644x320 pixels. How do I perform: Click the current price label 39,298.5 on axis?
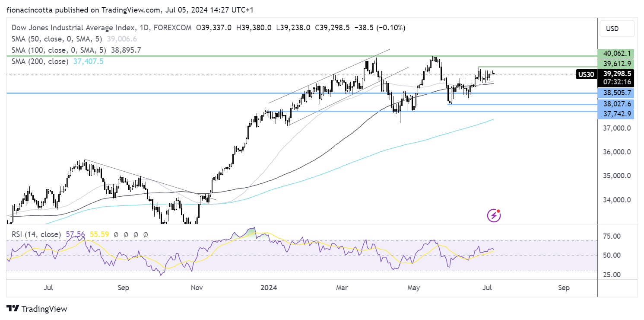pos(616,74)
